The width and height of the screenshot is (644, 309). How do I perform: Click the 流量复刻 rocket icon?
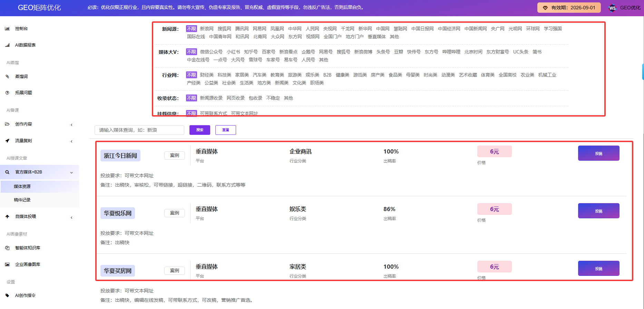pos(7,141)
